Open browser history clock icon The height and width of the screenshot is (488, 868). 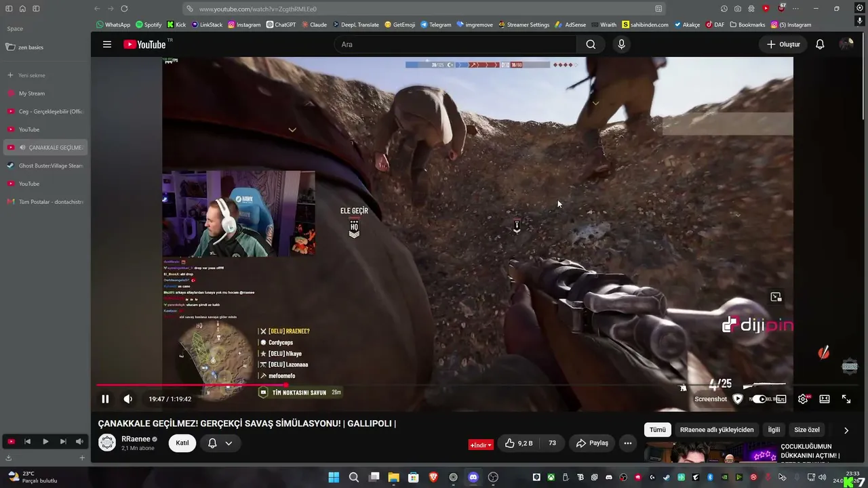[724, 9]
